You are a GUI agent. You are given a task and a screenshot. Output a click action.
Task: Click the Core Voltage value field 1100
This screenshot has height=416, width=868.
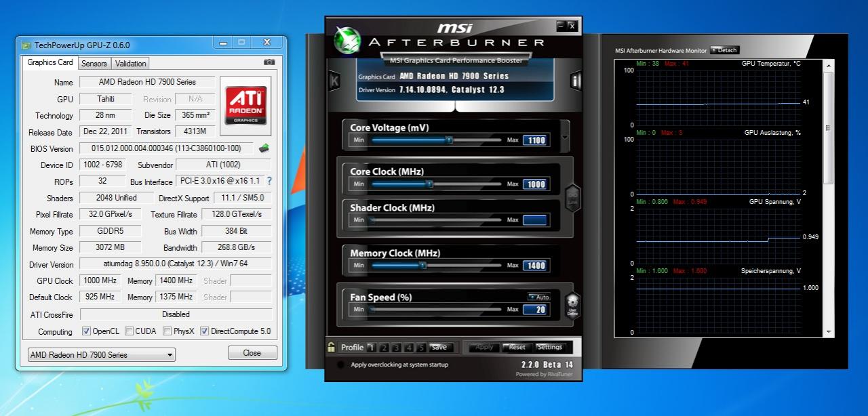tap(535, 140)
